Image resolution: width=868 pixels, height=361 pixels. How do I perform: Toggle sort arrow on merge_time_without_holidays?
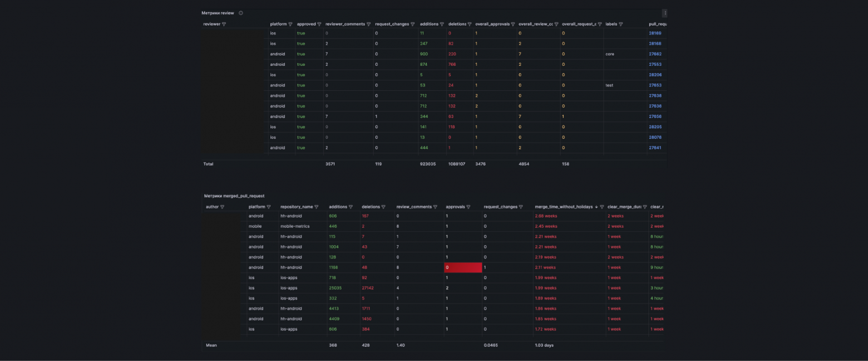(596, 207)
